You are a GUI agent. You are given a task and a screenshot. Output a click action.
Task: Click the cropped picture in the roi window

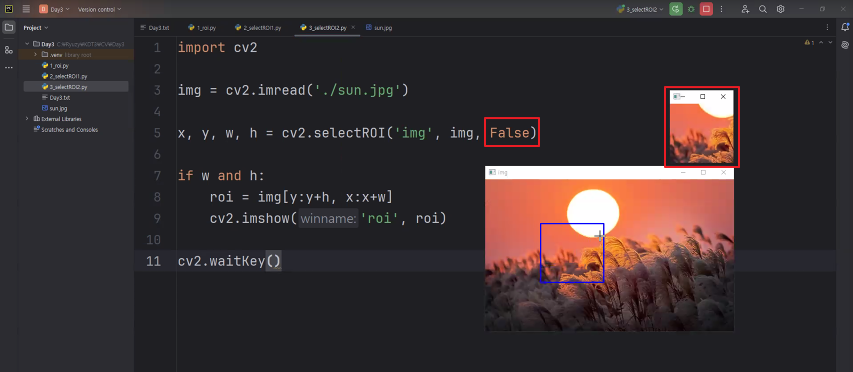702,134
